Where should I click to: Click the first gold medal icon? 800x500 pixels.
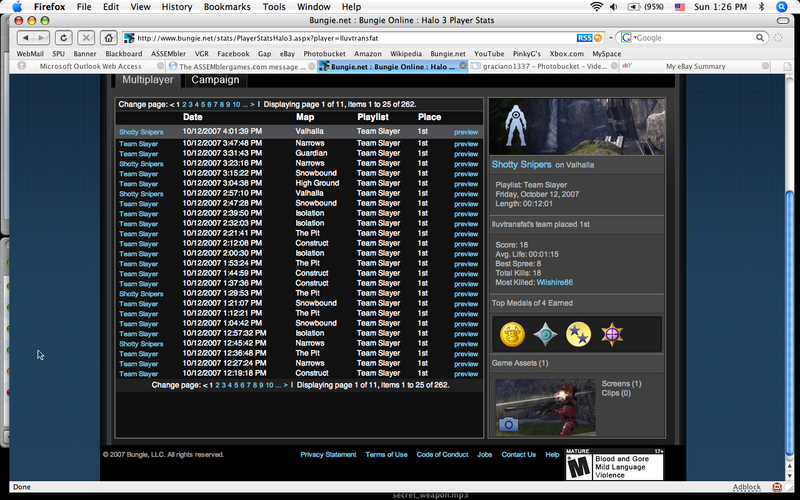point(512,334)
